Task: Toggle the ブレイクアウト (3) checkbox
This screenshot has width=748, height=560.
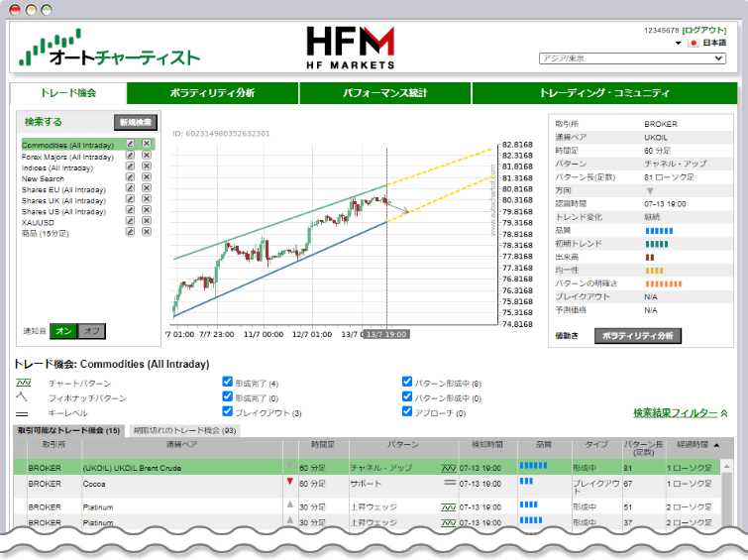Action: click(229, 411)
